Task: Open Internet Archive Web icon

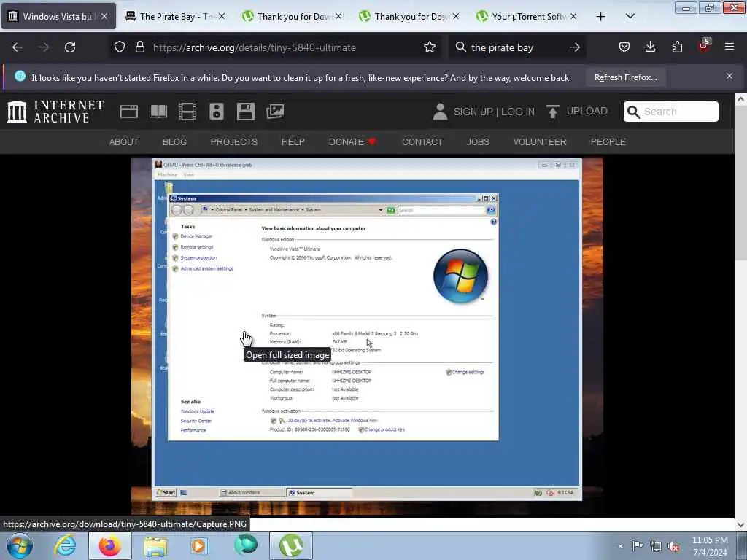Action: coord(129,112)
